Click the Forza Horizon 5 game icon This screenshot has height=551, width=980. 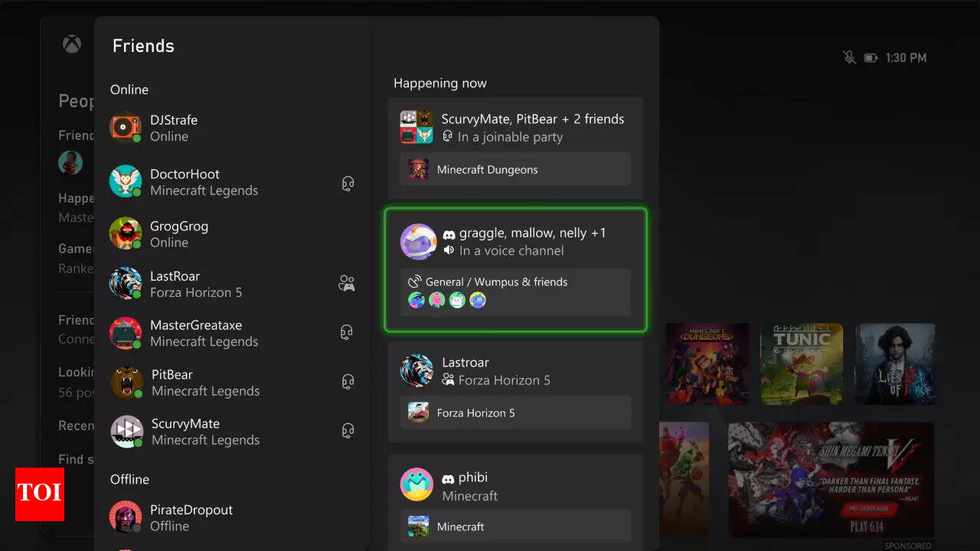pyautogui.click(x=418, y=412)
